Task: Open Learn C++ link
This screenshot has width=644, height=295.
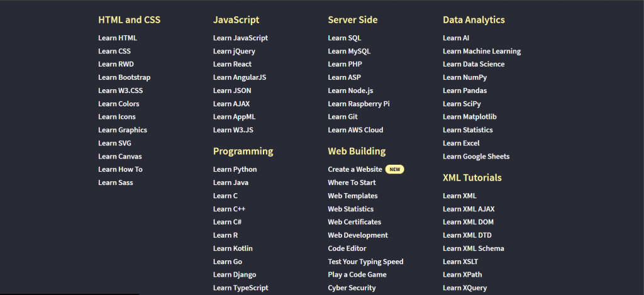Action: [229, 209]
